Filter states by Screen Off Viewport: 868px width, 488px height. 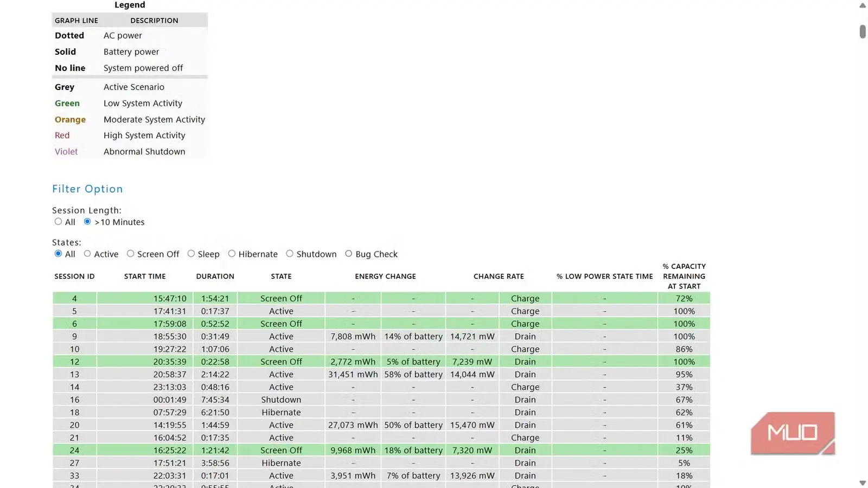click(x=131, y=254)
